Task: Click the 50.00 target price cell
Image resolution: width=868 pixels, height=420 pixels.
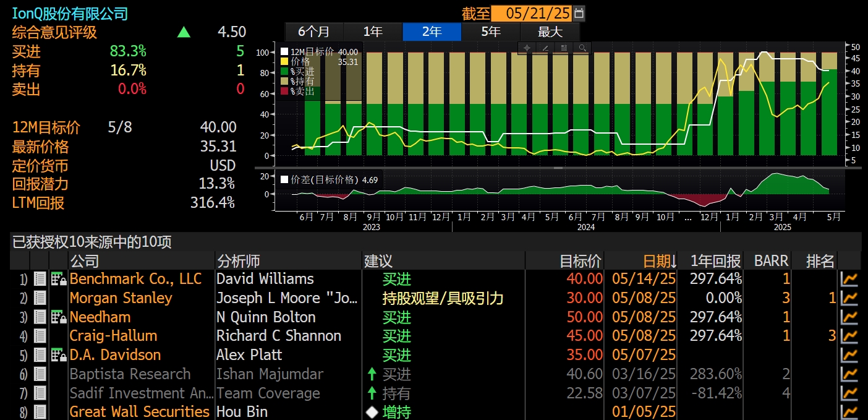Action: pyautogui.click(x=584, y=317)
